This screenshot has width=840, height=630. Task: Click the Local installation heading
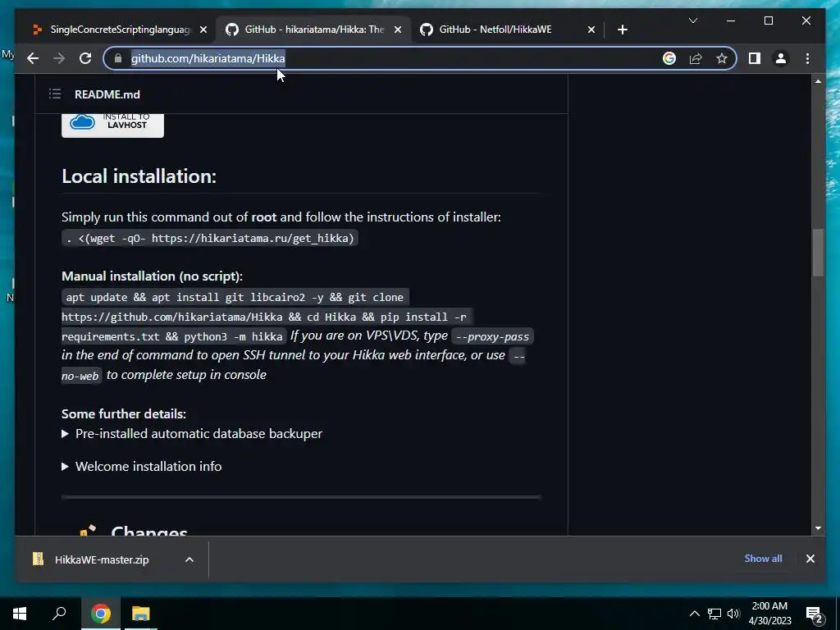[x=139, y=176]
